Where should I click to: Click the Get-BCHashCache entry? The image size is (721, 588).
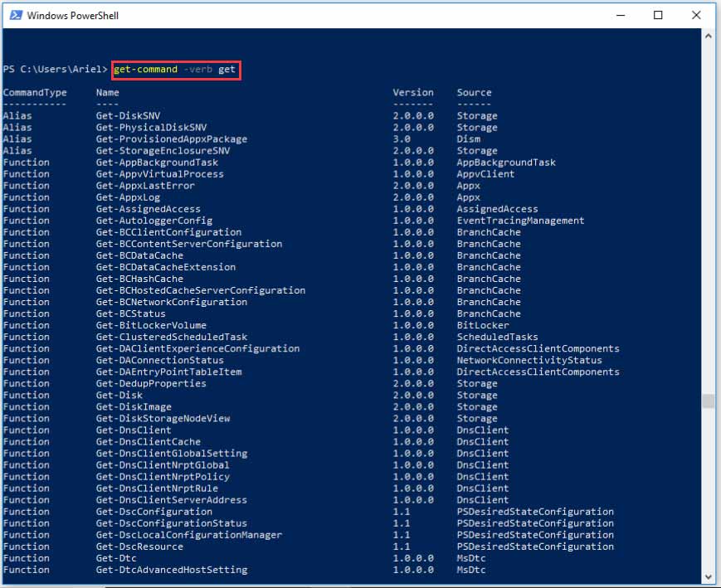[139, 279]
